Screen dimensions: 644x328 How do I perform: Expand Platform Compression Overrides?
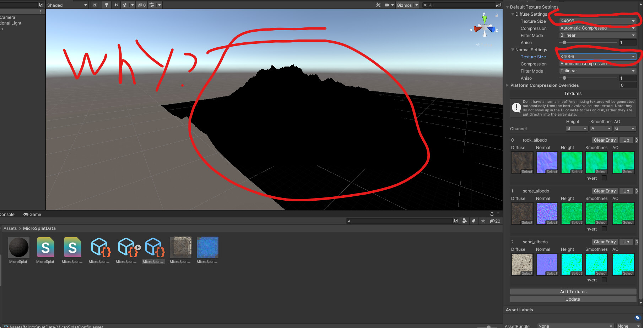[507, 85]
